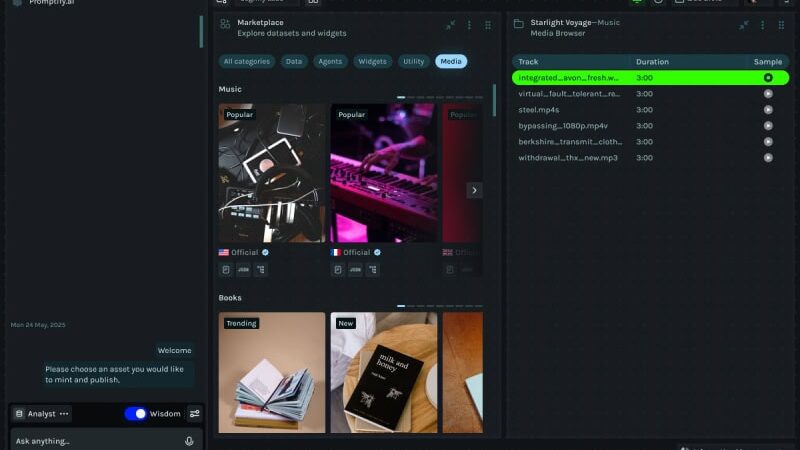Click the French flag on second music card
This screenshot has height=450, width=800.
click(335, 253)
